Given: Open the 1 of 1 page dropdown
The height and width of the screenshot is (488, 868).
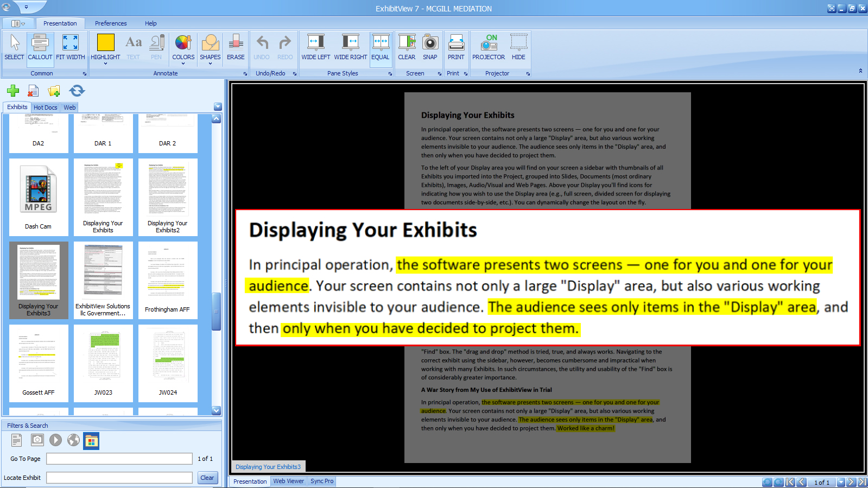Looking at the screenshot, I should [x=841, y=482].
